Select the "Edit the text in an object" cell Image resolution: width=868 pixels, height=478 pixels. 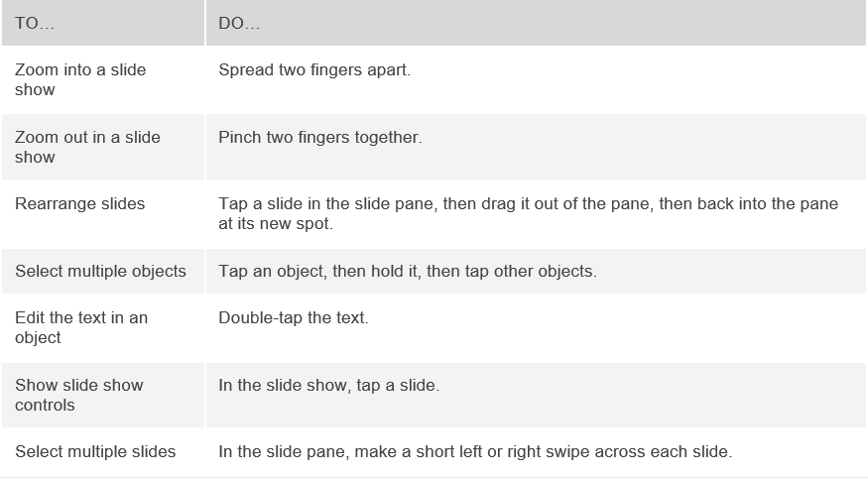[x=81, y=327]
